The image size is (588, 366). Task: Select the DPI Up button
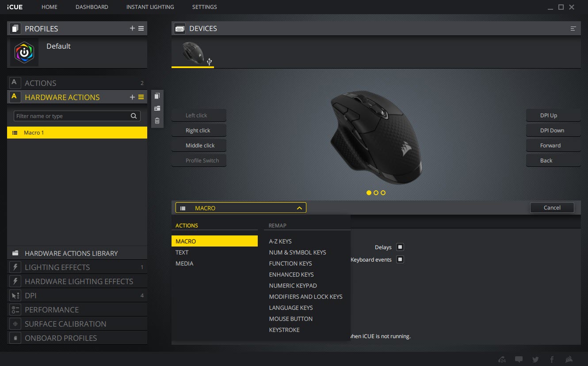coord(553,116)
